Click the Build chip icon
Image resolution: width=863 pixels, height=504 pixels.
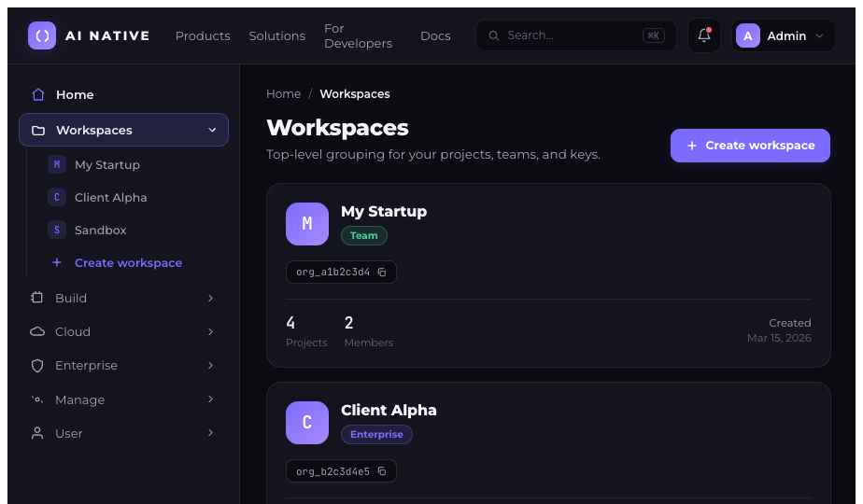click(36, 298)
